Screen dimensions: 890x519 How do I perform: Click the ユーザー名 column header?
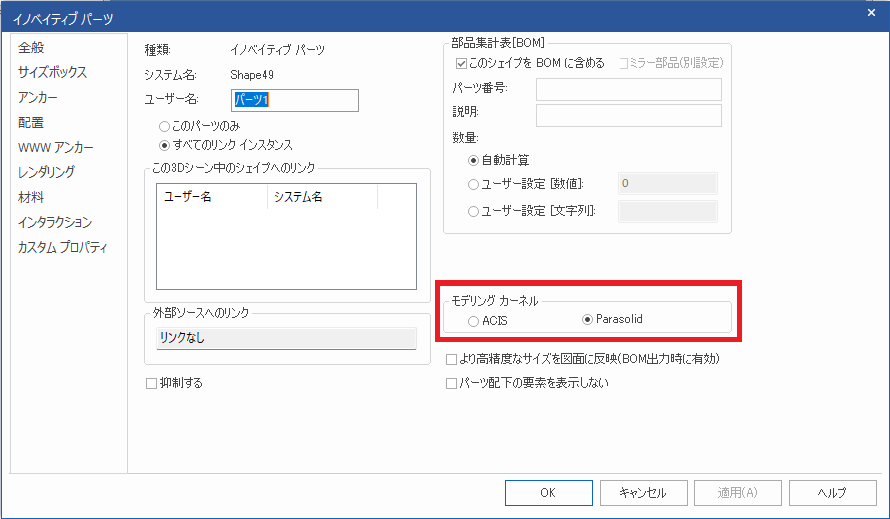[x=212, y=196]
